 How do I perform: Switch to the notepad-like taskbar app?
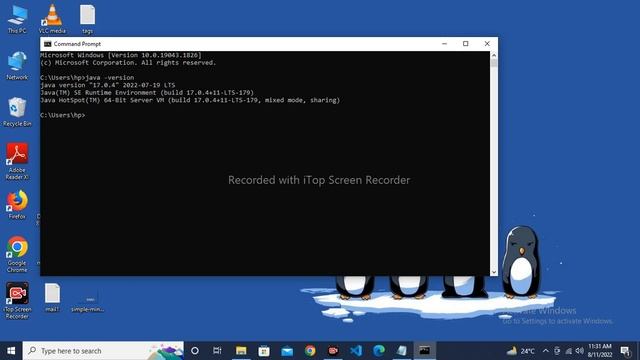(402, 351)
